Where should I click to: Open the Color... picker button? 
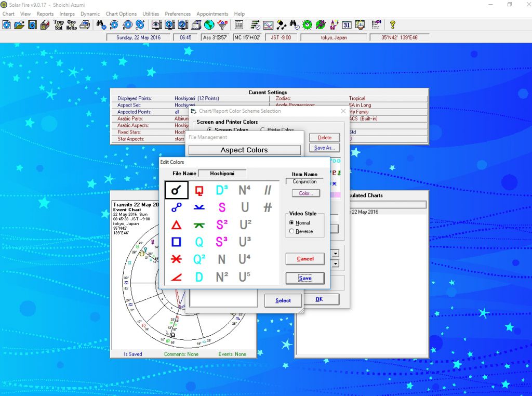click(305, 193)
